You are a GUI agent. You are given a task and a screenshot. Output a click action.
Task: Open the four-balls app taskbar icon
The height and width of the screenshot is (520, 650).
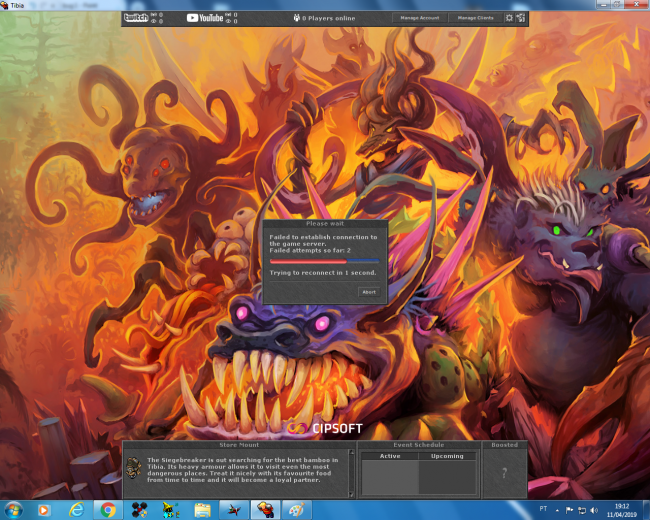[x=139, y=510]
